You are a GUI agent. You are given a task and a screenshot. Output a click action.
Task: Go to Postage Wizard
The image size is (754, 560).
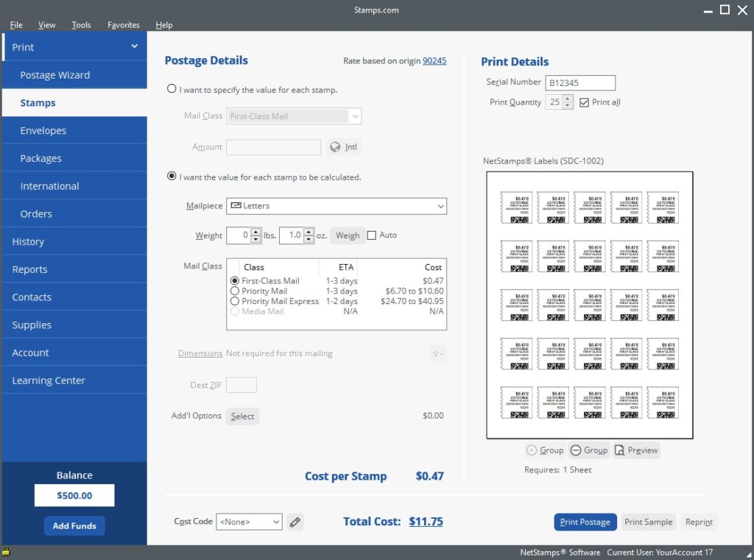74,75
